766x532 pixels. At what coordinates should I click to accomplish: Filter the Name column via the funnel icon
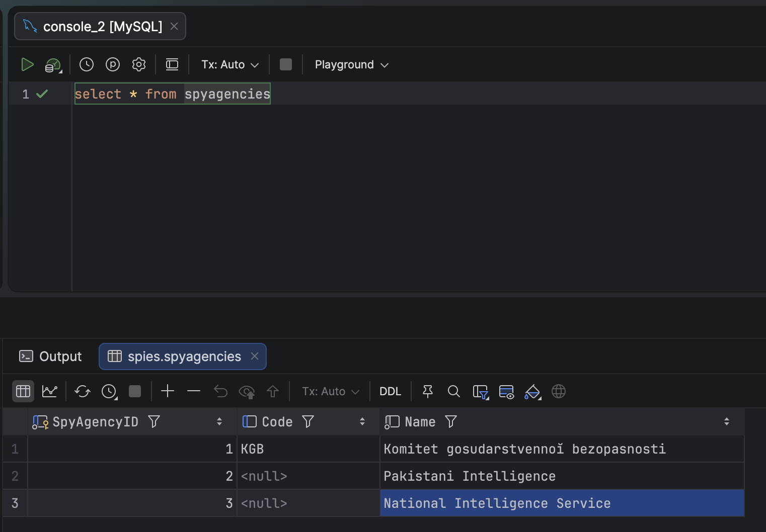(451, 421)
